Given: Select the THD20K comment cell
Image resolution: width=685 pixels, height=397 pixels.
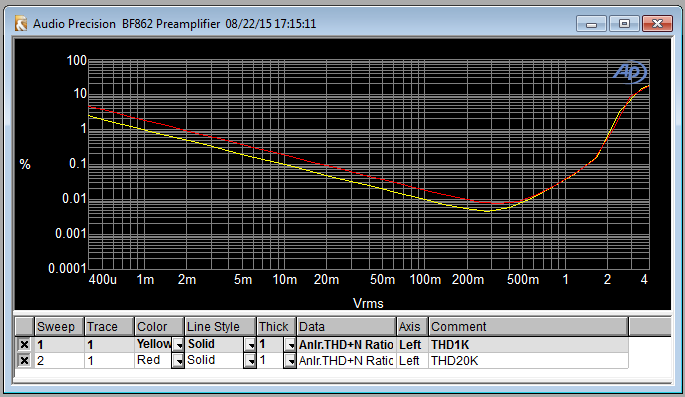Looking at the screenshot, I should 528,360.
